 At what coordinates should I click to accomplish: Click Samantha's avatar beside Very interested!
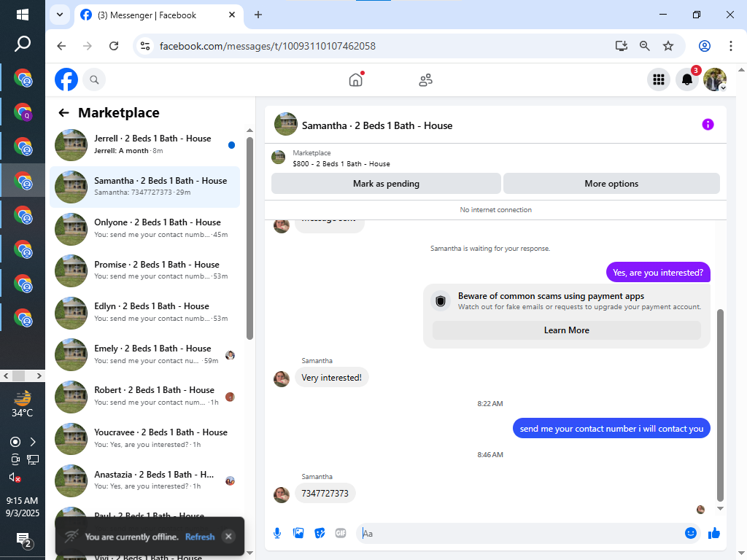pyautogui.click(x=282, y=379)
